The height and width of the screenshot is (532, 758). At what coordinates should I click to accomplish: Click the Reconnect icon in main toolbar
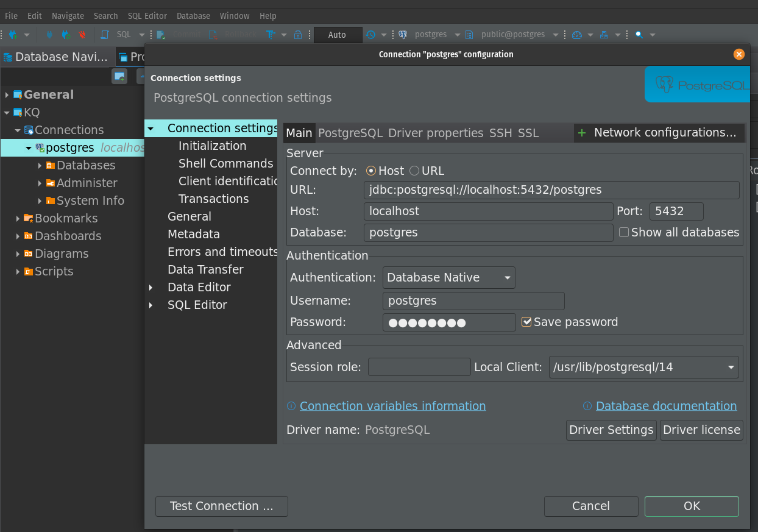coord(65,35)
